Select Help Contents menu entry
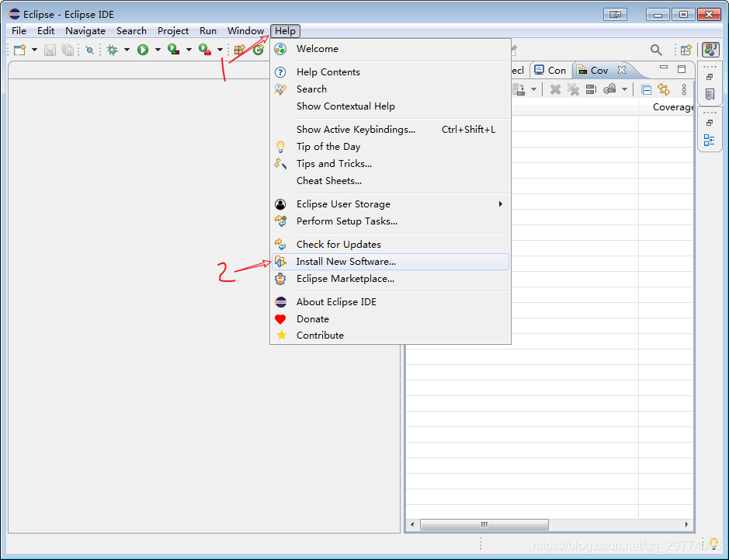This screenshot has height=560, width=729. click(x=390, y=72)
